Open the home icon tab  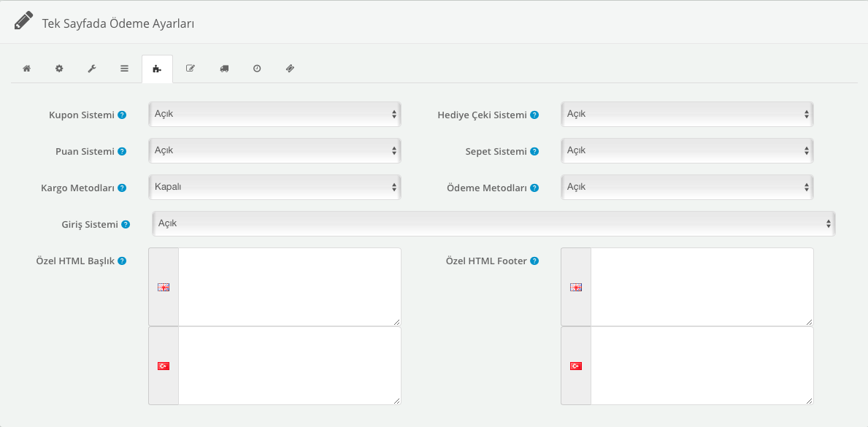coord(26,69)
